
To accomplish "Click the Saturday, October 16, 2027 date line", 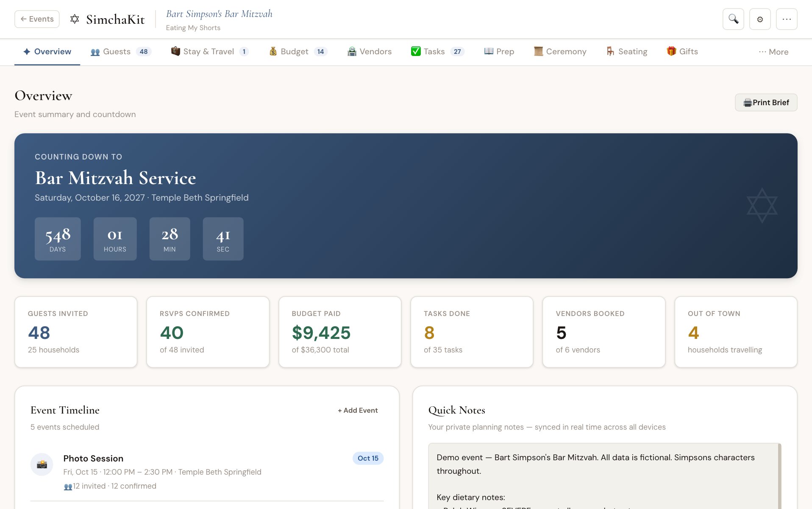I will pyautogui.click(x=142, y=198).
